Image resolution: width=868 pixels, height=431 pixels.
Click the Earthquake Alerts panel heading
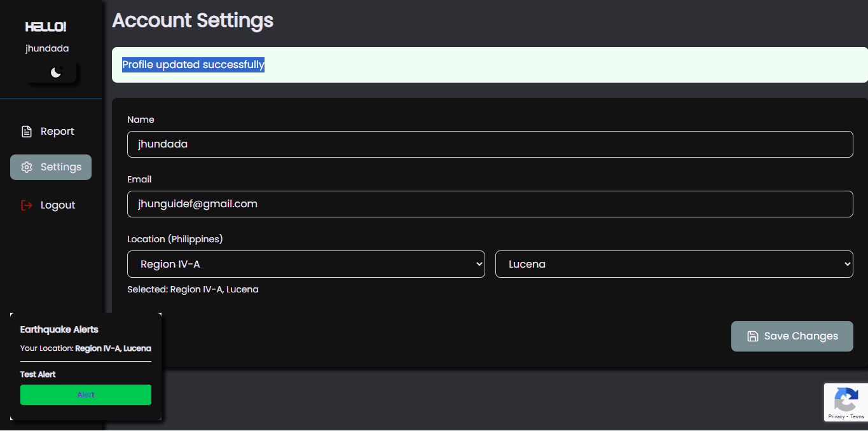[59, 329]
